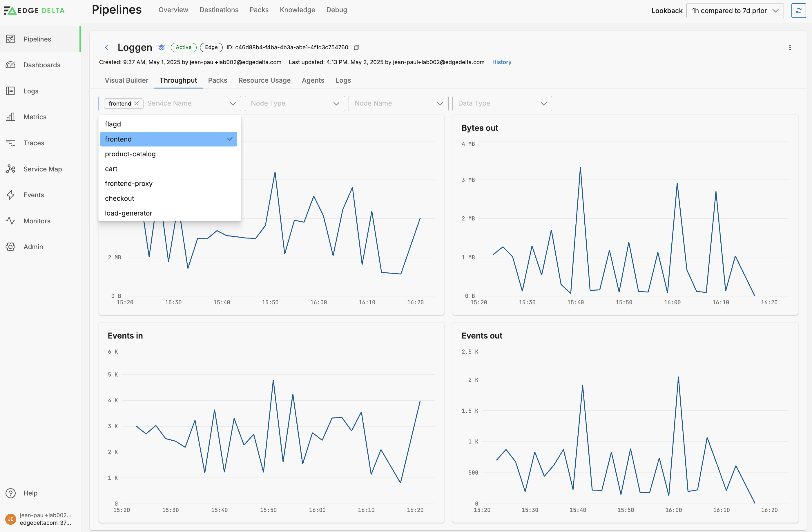Collapse the Service Name dropdown arrow
The width and height of the screenshot is (812, 532).
[x=233, y=103]
